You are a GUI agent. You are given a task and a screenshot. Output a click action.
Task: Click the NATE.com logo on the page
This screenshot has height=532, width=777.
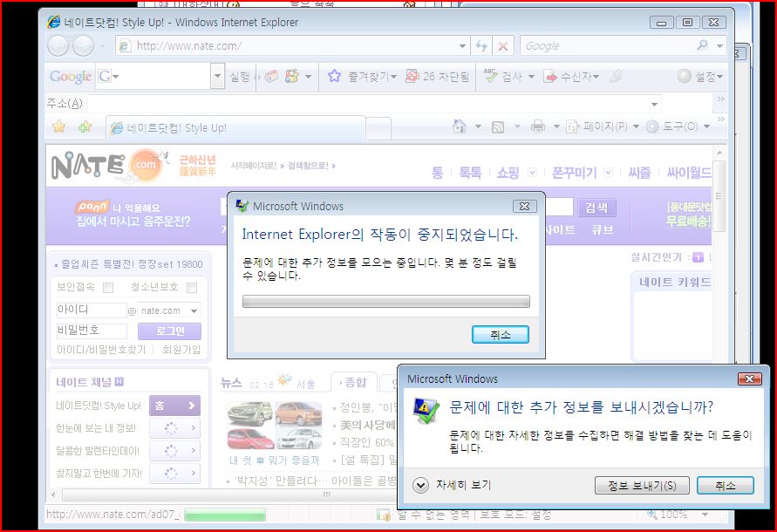tap(108, 166)
